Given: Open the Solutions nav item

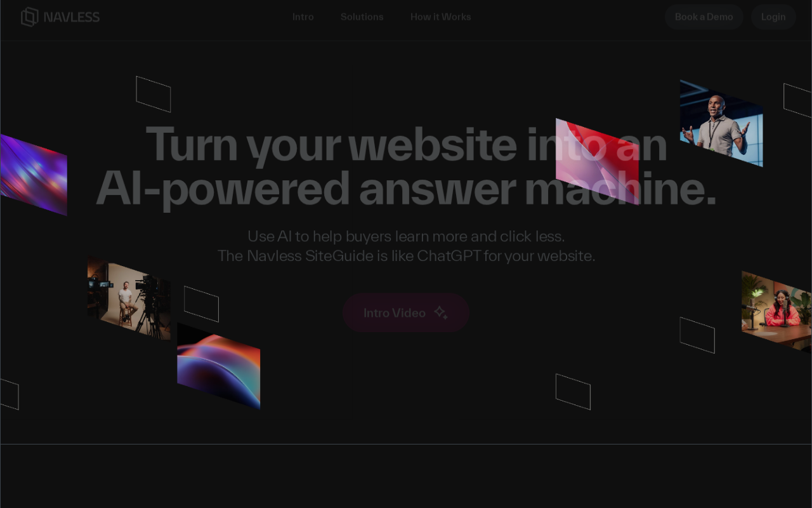Looking at the screenshot, I should coord(362,17).
